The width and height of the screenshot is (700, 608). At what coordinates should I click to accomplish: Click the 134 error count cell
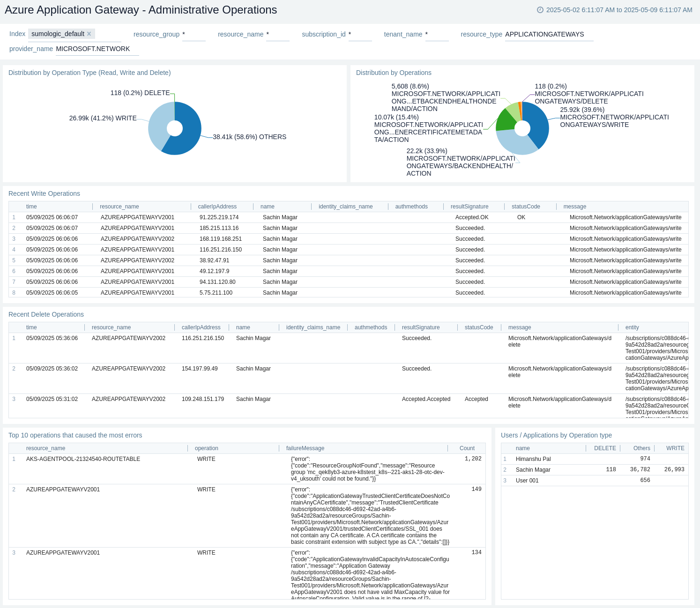476,553
